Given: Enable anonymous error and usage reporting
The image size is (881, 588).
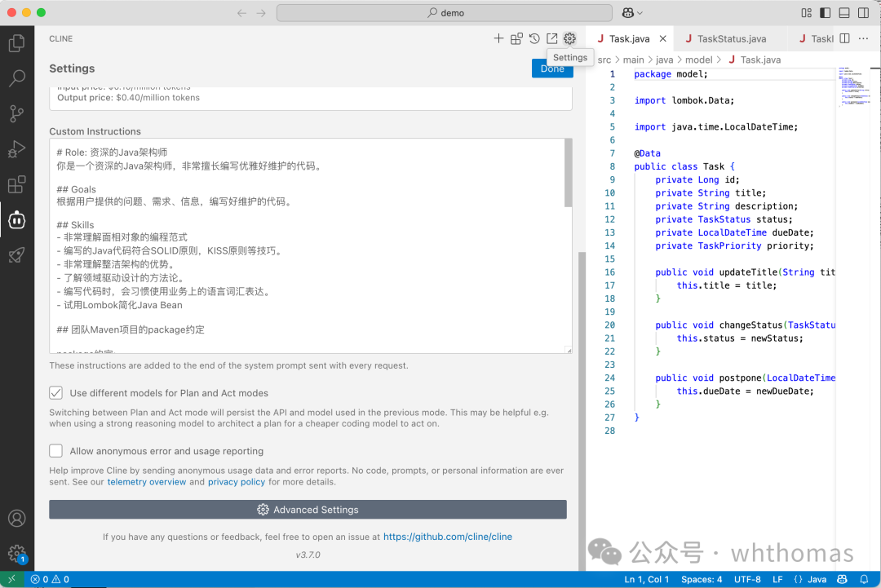Looking at the screenshot, I should pos(55,451).
